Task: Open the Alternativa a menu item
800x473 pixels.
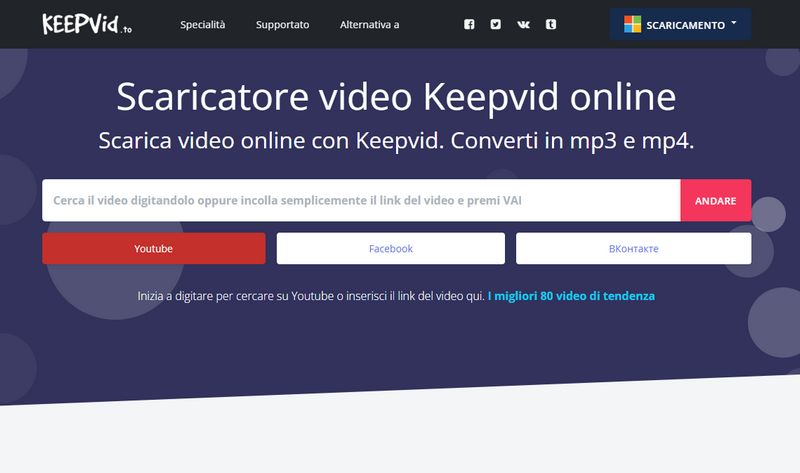Action: pos(369,24)
